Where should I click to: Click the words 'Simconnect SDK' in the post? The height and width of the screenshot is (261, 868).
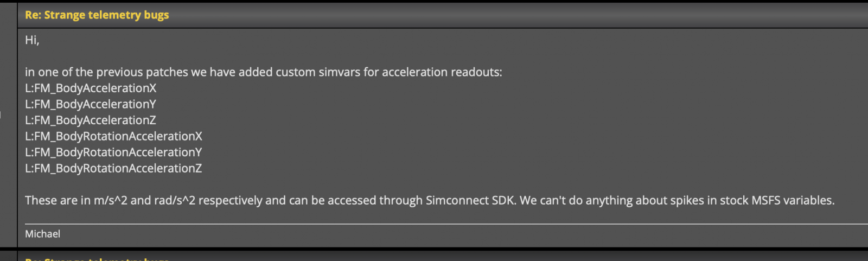point(470,200)
